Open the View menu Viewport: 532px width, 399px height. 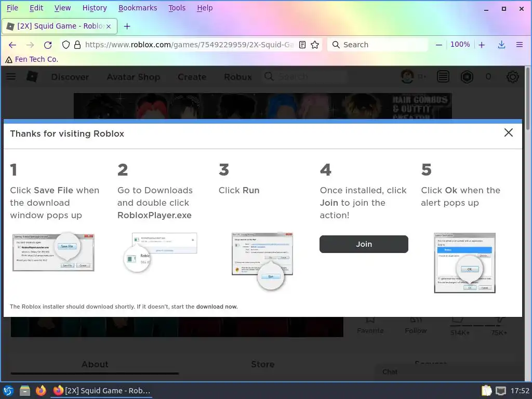(x=62, y=8)
